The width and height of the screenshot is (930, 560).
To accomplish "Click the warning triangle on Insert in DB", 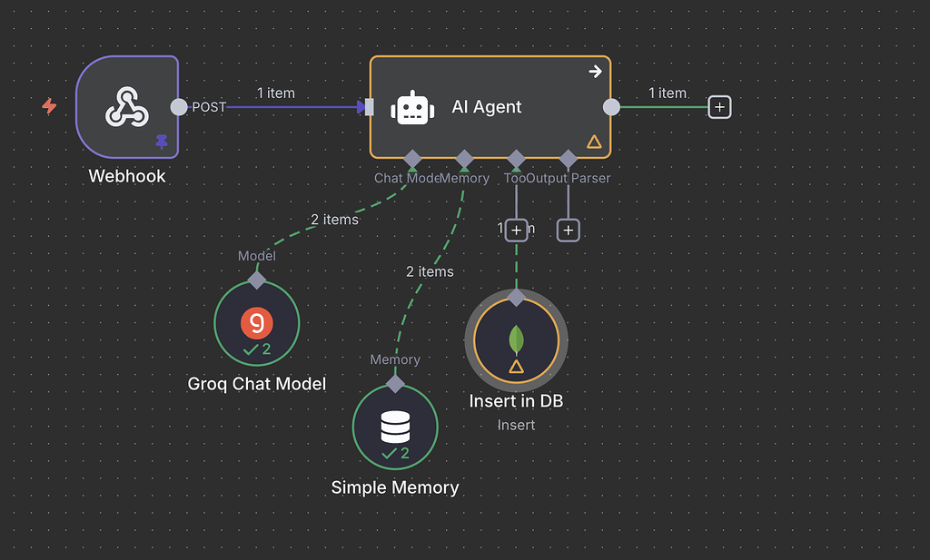I will [516, 368].
